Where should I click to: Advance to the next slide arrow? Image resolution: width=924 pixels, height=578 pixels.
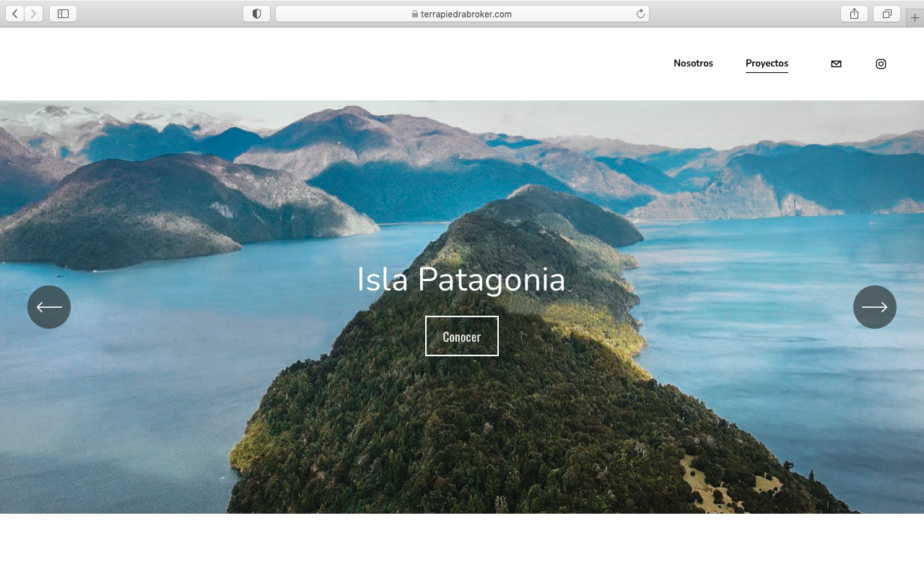pyautogui.click(x=875, y=307)
